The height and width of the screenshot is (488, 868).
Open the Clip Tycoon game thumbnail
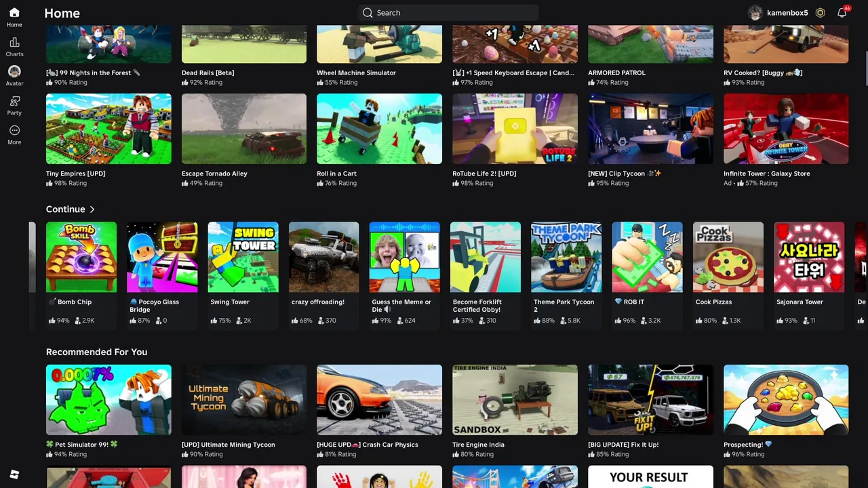[x=650, y=129]
